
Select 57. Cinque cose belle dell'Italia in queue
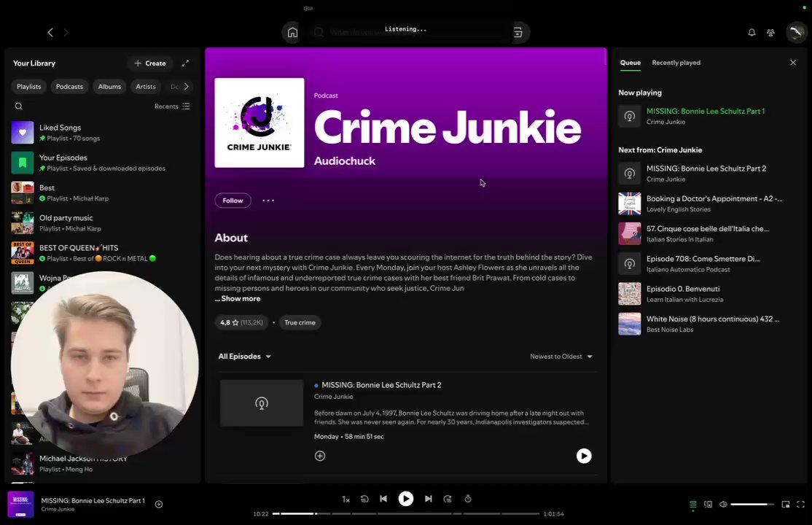[708, 234]
